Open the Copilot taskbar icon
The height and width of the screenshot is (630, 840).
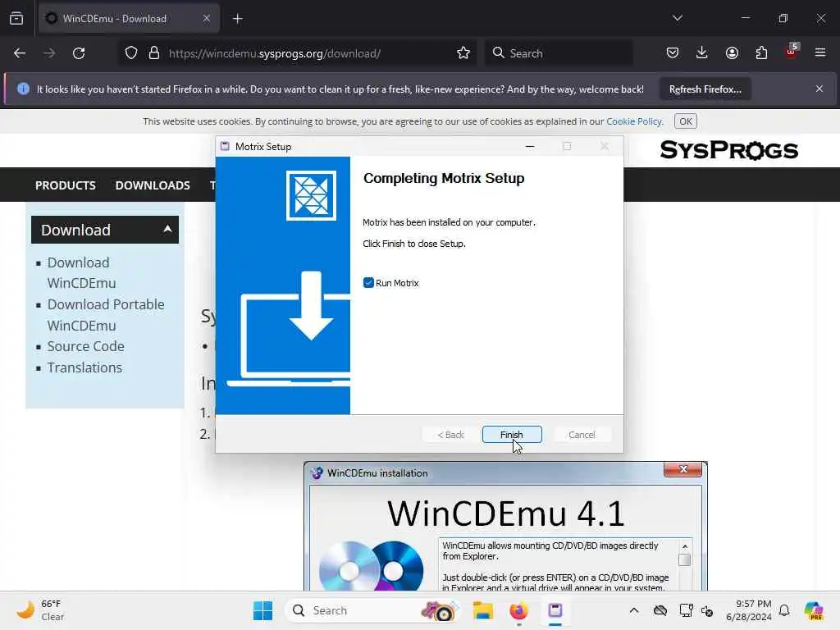(813, 610)
